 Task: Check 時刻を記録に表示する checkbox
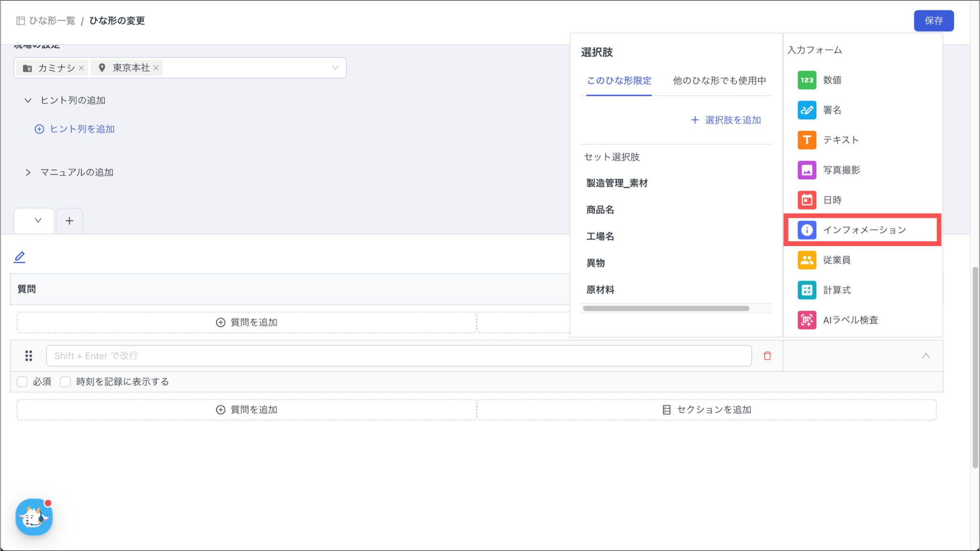[66, 382]
